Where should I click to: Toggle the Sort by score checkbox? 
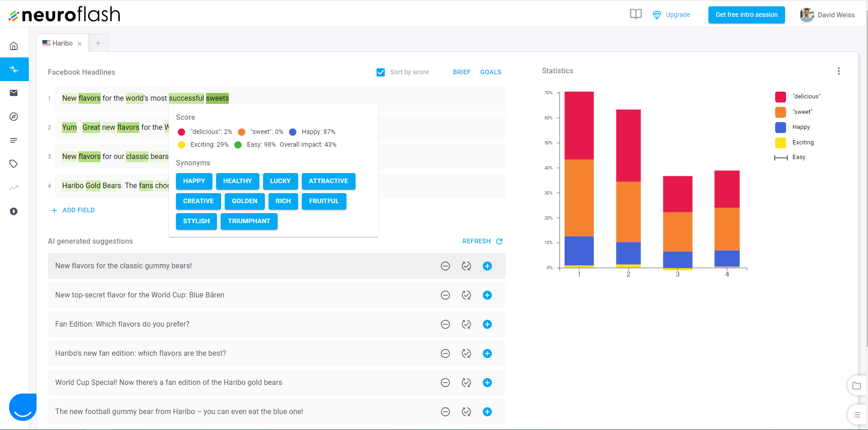(381, 72)
